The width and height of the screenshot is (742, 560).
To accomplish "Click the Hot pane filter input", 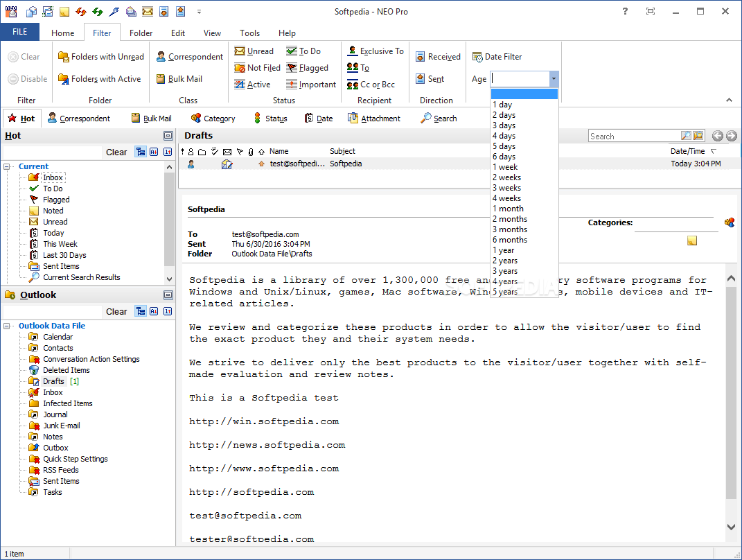I will 53,152.
